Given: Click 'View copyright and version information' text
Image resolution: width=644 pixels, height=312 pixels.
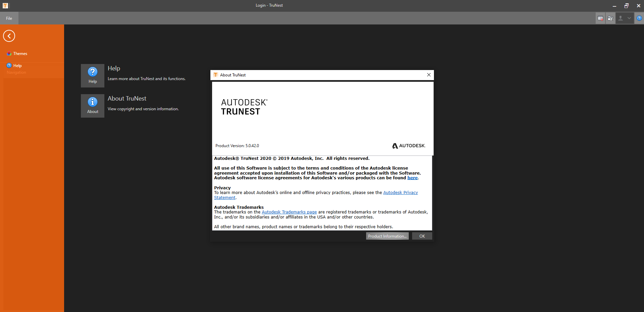Looking at the screenshot, I should click(x=143, y=109).
